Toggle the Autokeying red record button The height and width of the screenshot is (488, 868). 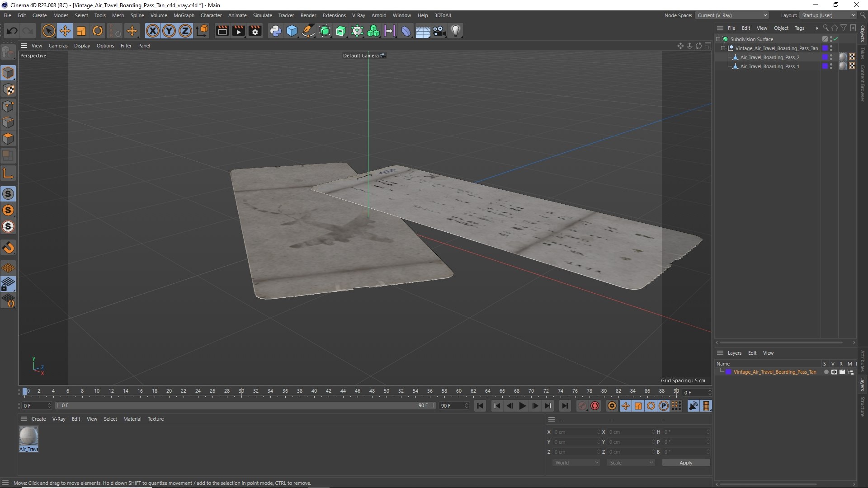click(595, 406)
